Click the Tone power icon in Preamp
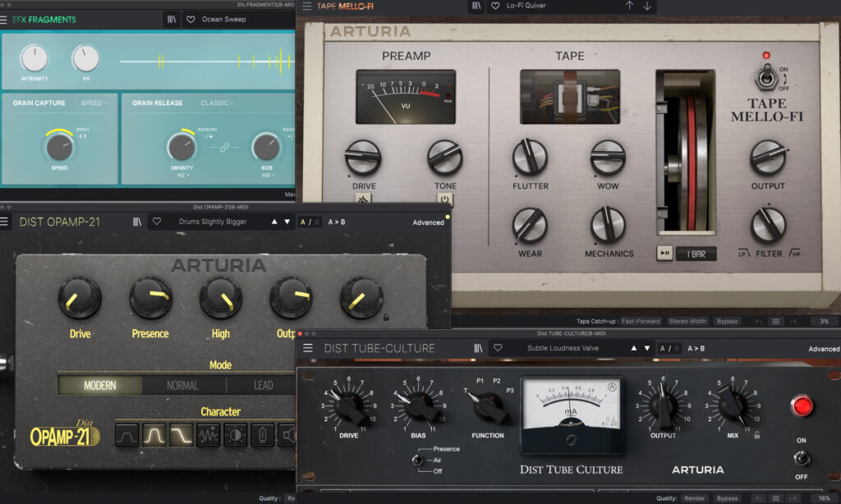This screenshot has width=841, height=504. [x=445, y=199]
